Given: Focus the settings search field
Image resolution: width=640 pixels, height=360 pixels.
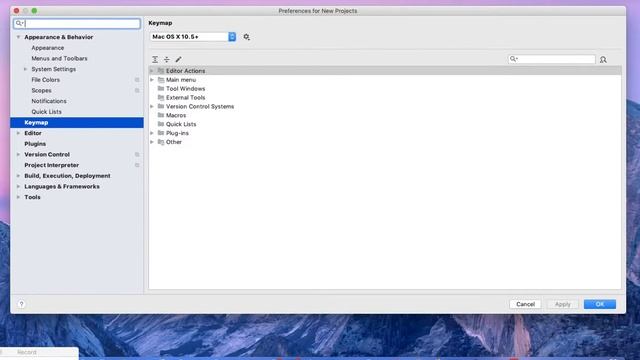Looking at the screenshot, I should coord(77,23).
